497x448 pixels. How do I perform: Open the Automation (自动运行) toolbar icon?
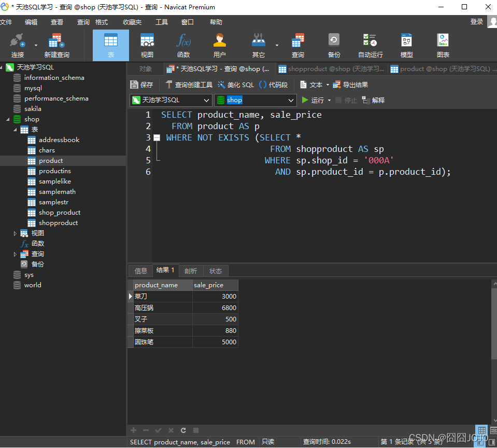coord(370,45)
